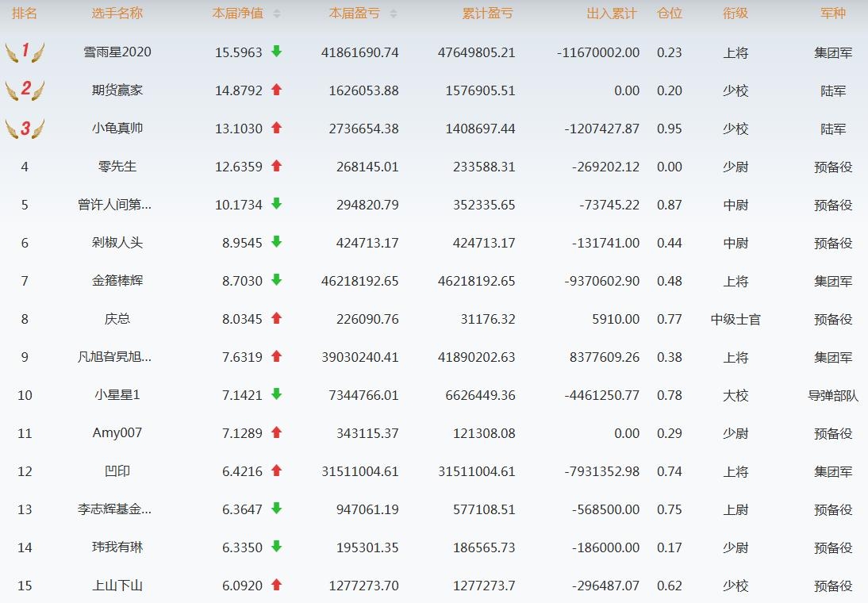This screenshot has width=868, height=603.
Task: Select player Amy007
Action: [117, 433]
